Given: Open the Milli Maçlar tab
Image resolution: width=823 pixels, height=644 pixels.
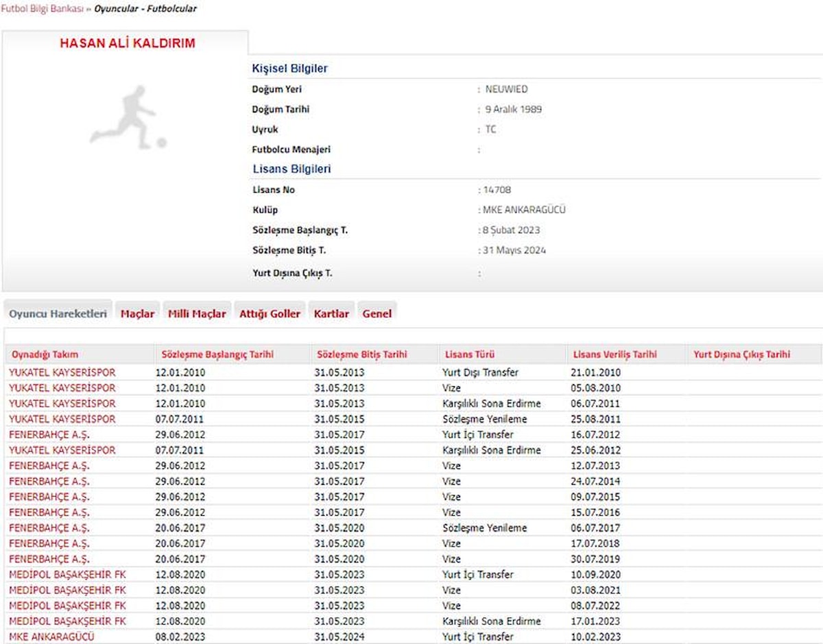Looking at the screenshot, I should click(197, 313).
